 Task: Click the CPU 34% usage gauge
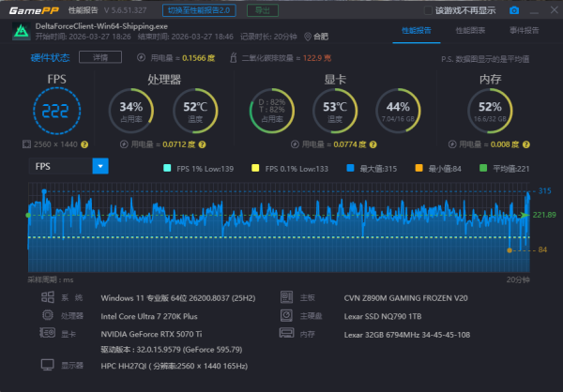(131, 111)
